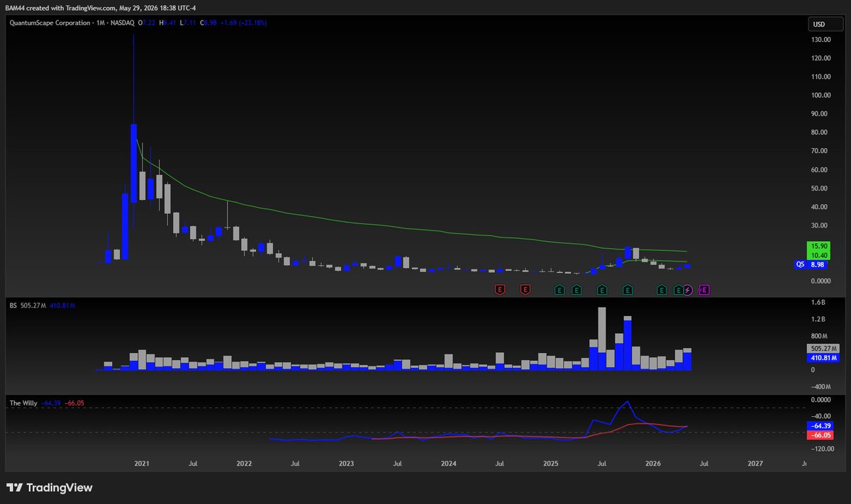Click the green 10.40 price label
This screenshot has width=851, height=504.
[x=818, y=255]
